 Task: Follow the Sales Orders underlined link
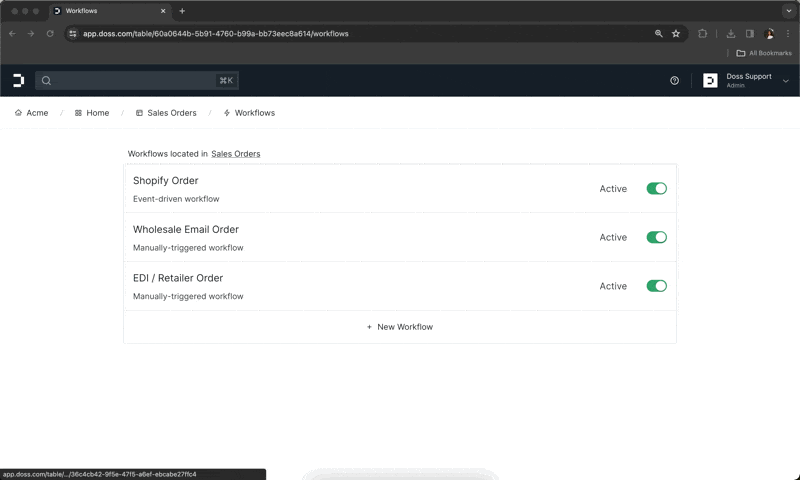(x=235, y=154)
